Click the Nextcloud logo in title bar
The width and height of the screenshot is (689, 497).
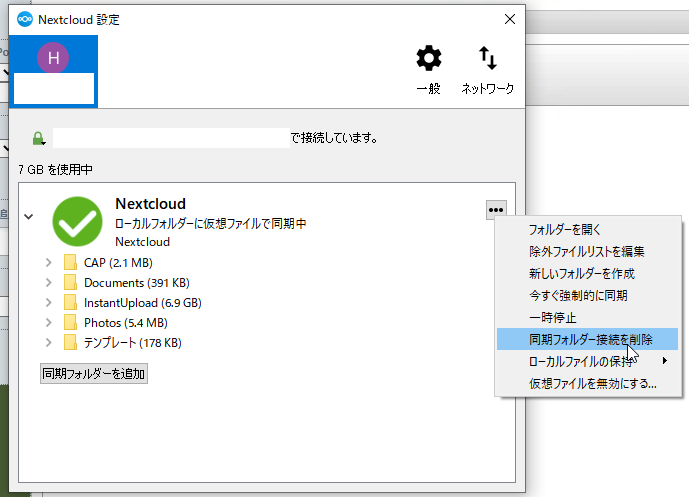pyautogui.click(x=25, y=19)
